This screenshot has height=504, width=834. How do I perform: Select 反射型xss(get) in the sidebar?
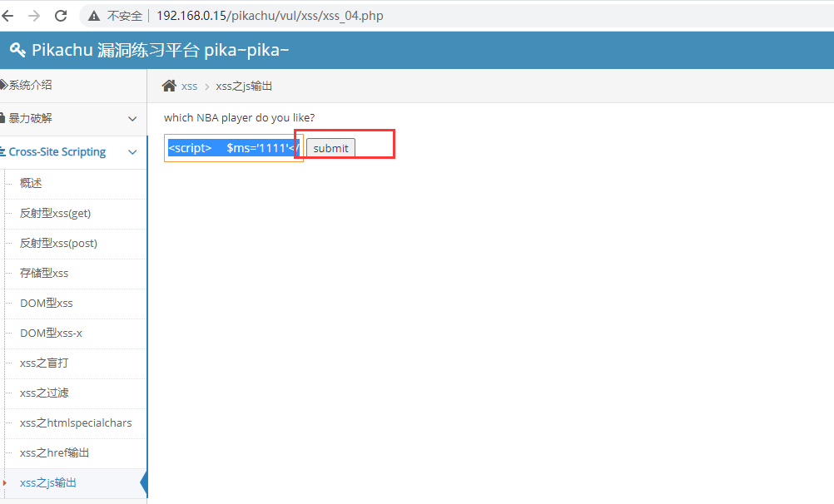pyautogui.click(x=55, y=213)
